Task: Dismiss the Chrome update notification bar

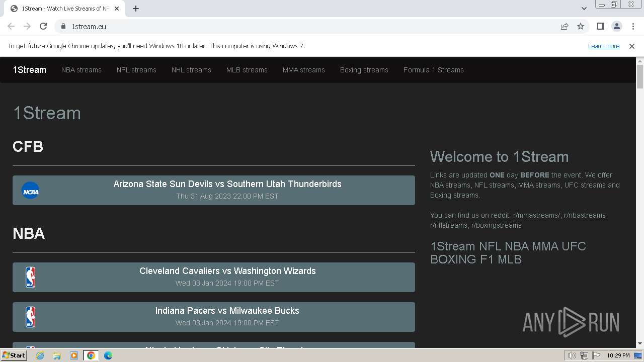Action: [x=632, y=46]
